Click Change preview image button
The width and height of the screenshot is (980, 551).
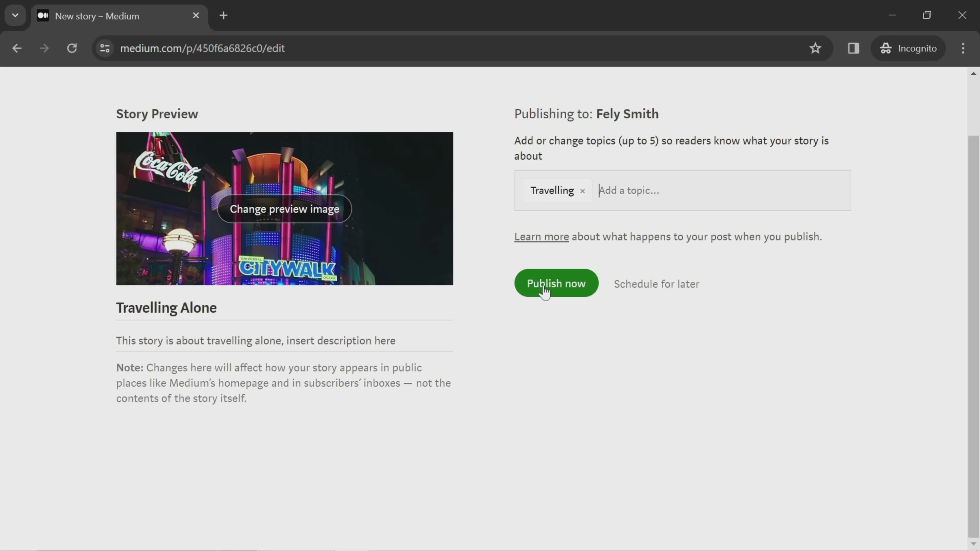click(285, 209)
